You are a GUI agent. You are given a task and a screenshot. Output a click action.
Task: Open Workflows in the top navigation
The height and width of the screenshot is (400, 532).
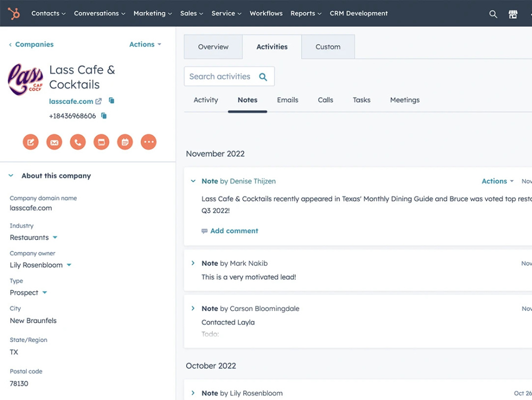coord(266,13)
